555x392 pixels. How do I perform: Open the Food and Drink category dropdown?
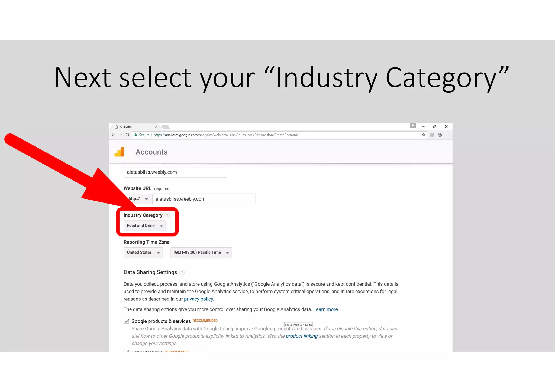[145, 226]
